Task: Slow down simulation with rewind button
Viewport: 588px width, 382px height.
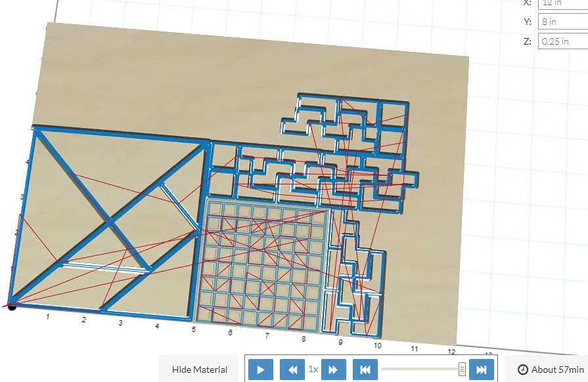Action: click(292, 370)
